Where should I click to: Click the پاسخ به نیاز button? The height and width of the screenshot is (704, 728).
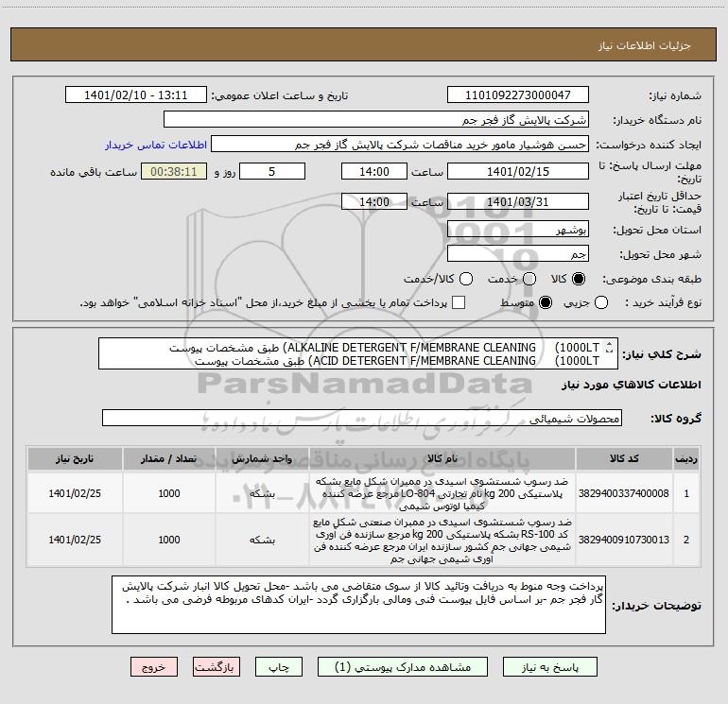pyautogui.click(x=550, y=667)
